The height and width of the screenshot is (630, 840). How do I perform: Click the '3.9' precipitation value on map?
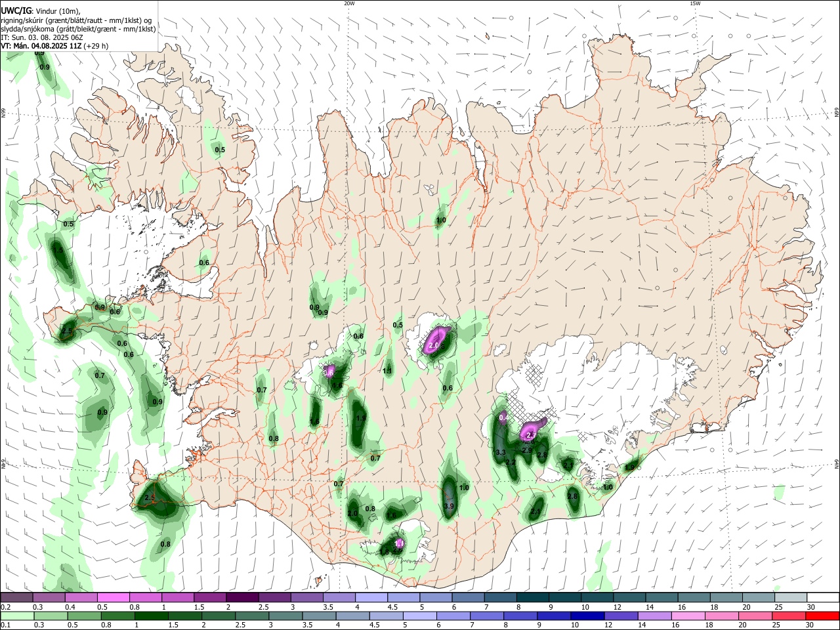pos(449,507)
